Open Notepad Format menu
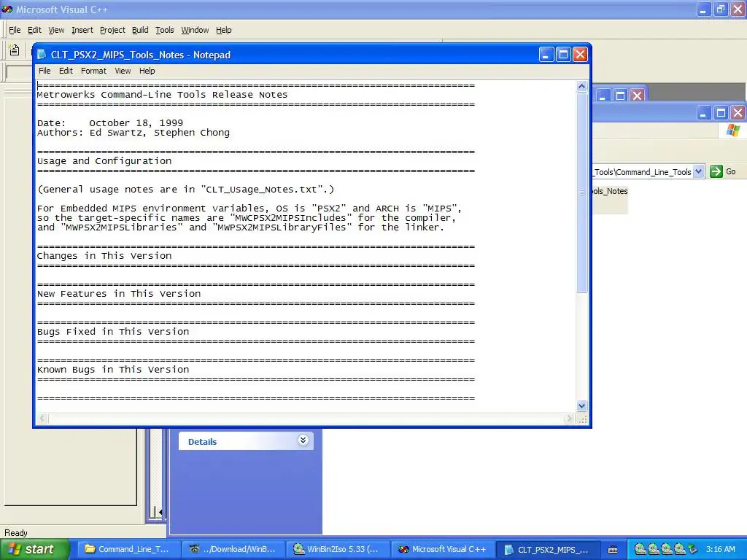Screen dimensions: 747x560 pos(93,71)
